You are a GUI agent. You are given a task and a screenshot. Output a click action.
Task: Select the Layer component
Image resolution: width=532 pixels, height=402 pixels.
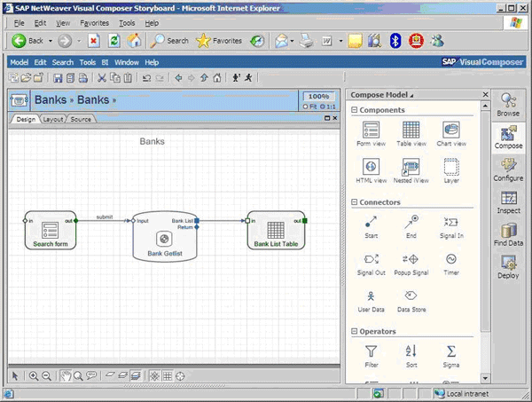pos(451,170)
